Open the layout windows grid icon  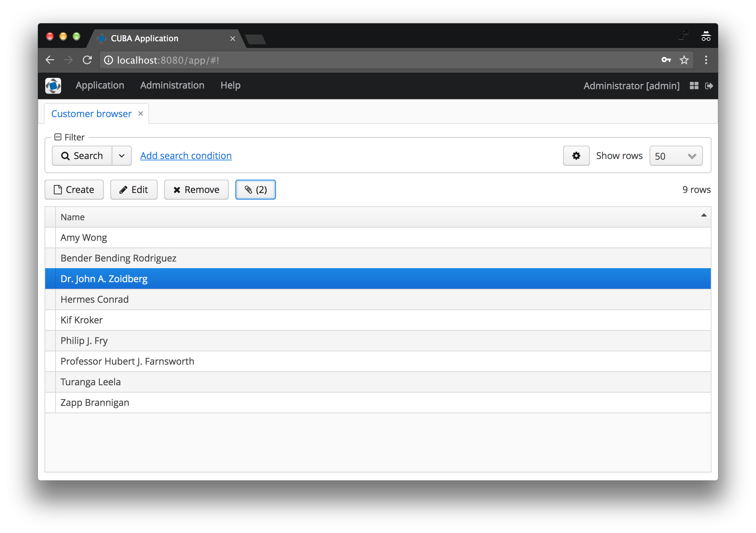694,86
